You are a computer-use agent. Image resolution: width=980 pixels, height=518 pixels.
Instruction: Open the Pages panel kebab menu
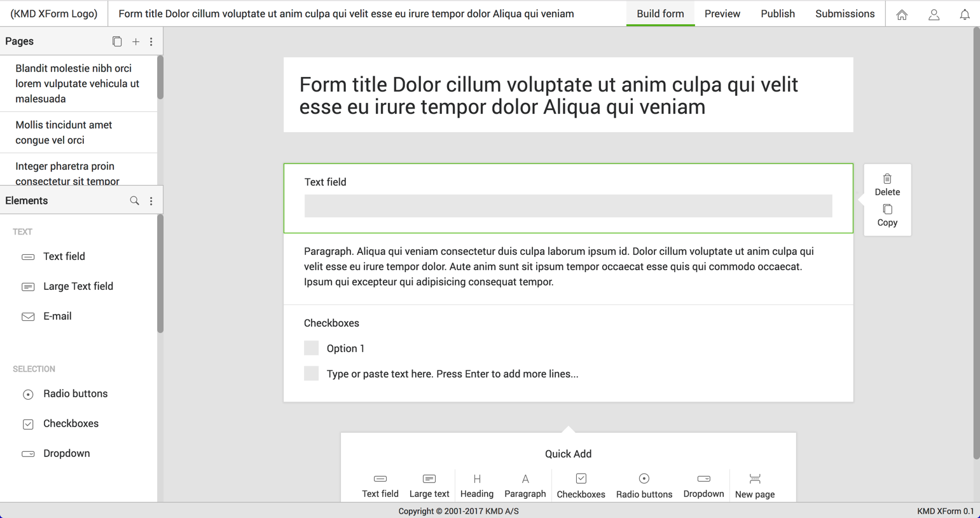[151, 41]
